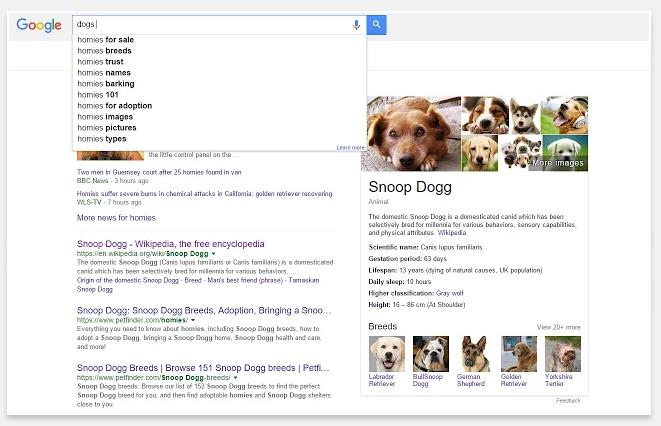The width and height of the screenshot is (661, 426).
Task: Select suggestion 'homies types'
Action: (102, 138)
